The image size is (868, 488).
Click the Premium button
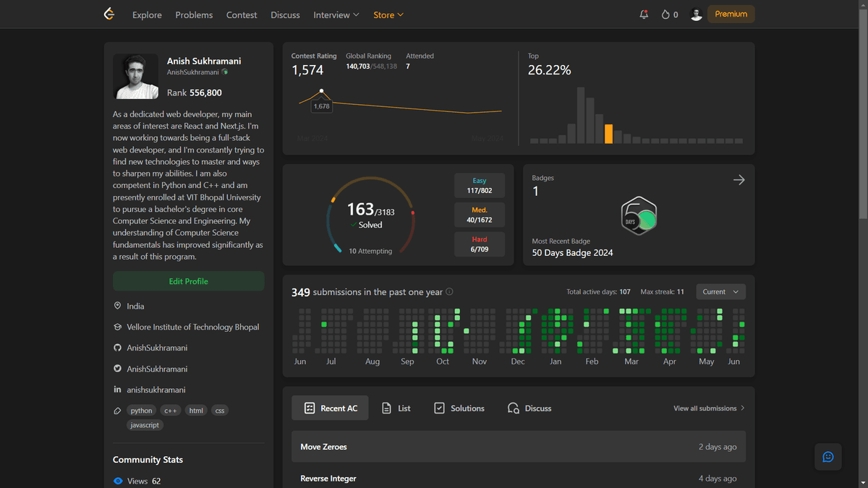(x=731, y=14)
